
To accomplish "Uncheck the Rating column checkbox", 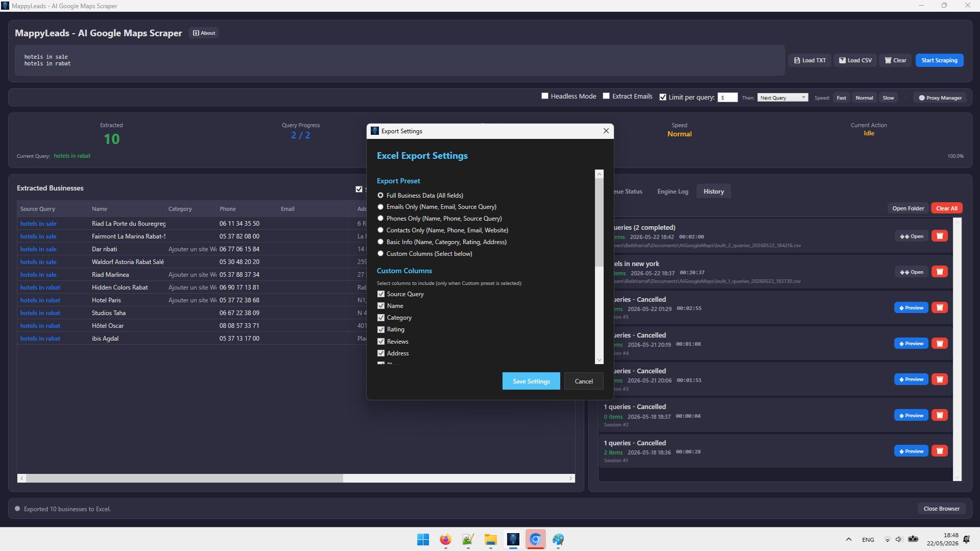I will pyautogui.click(x=380, y=329).
